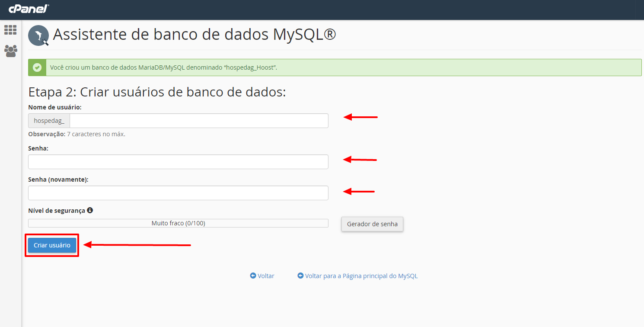Screen dimensions: 644x327
Task: Click the database created success message
Action: pyautogui.click(x=164, y=67)
